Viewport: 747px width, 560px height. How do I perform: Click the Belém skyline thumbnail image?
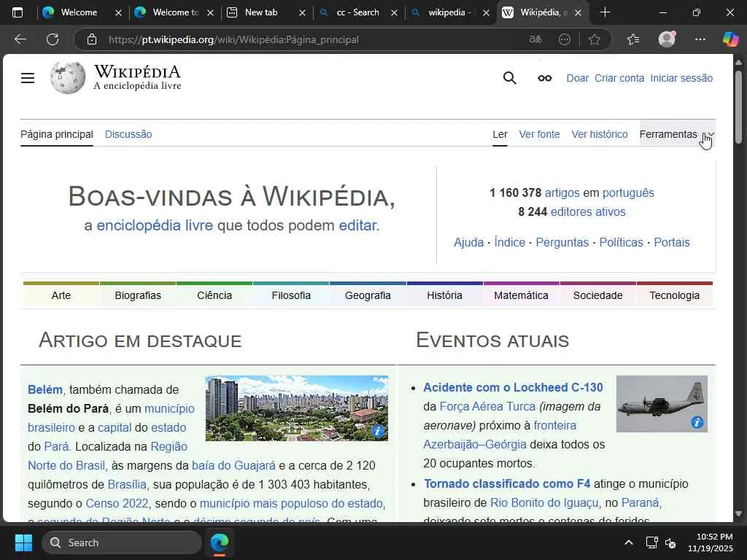pos(296,408)
